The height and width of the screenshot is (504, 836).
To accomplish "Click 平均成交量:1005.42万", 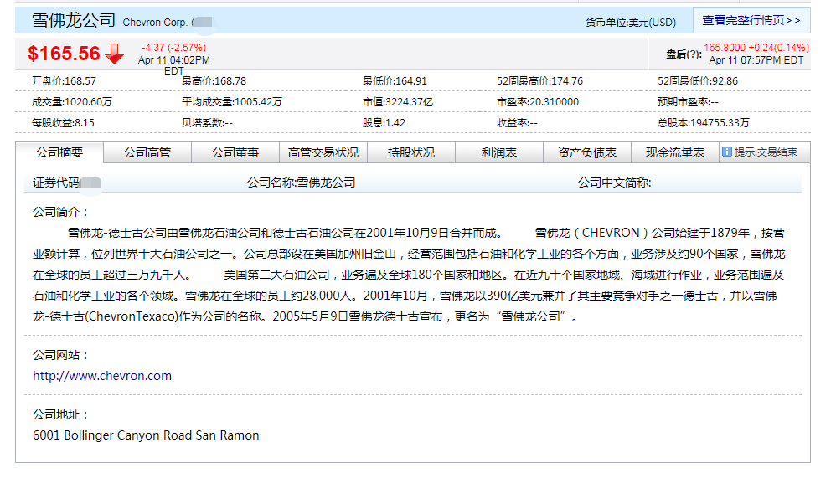I will [231, 102].
